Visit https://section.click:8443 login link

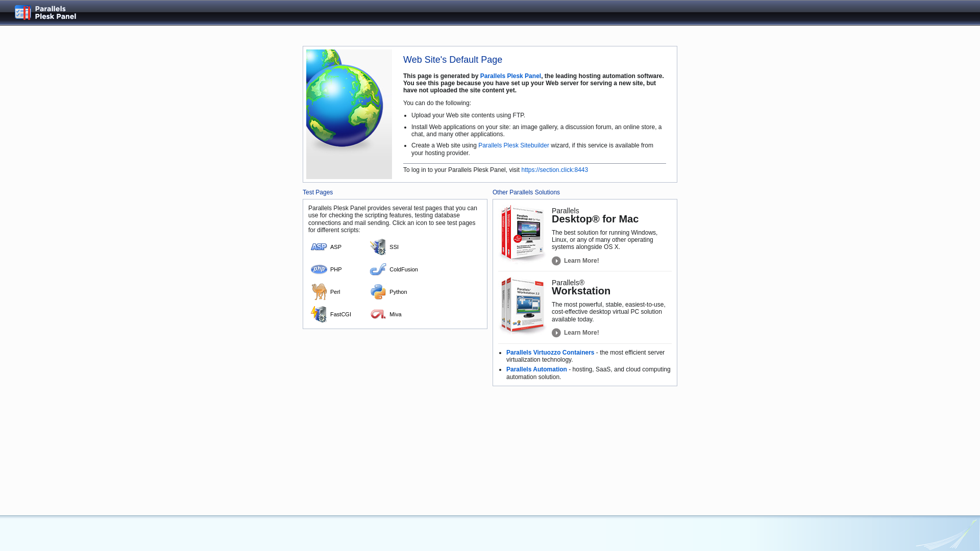pyautogui.click(x=554, y=170)
